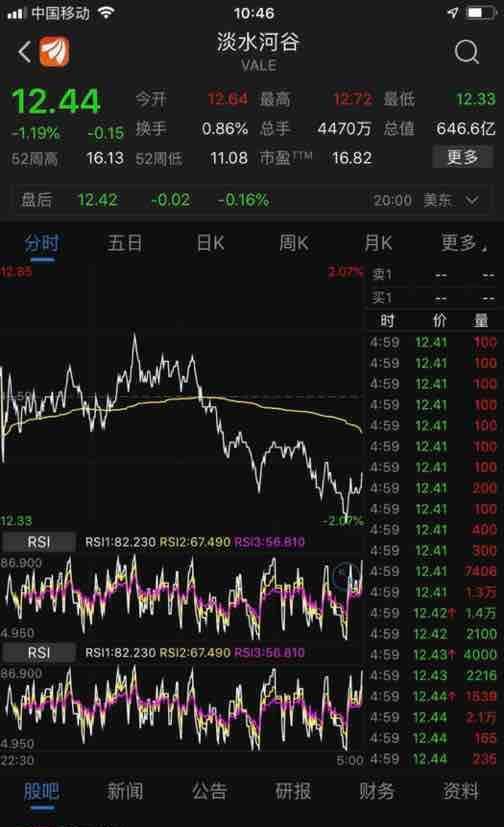Click the 更多 button beside 市盈
This screenshot has height=827, width=504.
point(462,157)
